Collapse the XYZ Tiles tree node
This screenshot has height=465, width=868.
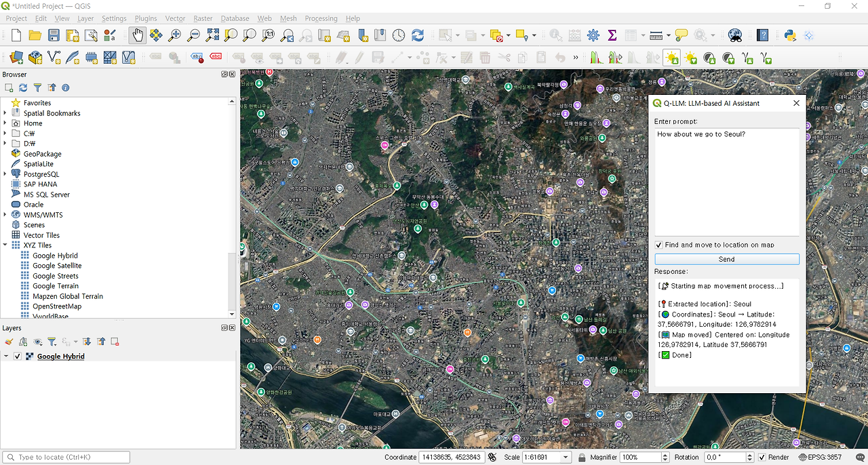pyautogui.click(x=5, y=245)
